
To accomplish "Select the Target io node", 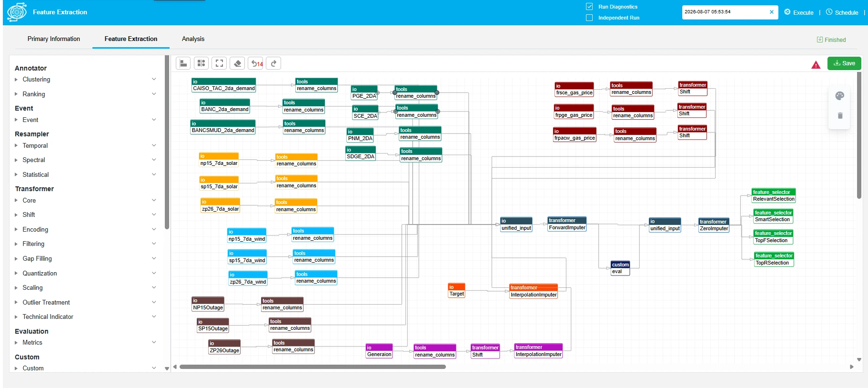I will click(456, 291).
